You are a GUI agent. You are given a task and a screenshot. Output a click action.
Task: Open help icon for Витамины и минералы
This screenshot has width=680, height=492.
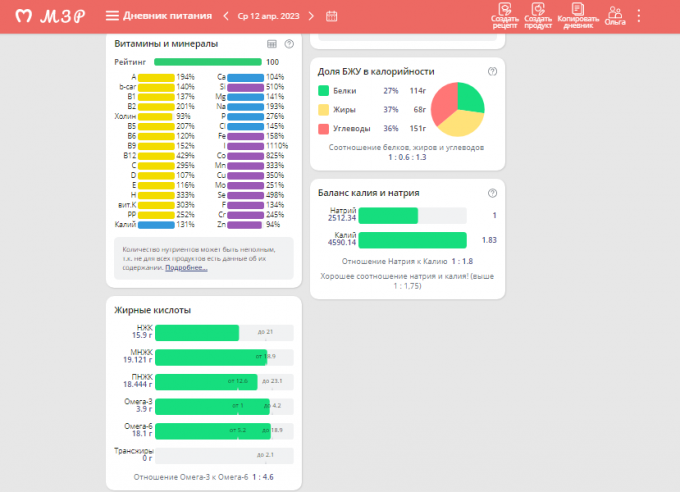click(x=289, y=44)
